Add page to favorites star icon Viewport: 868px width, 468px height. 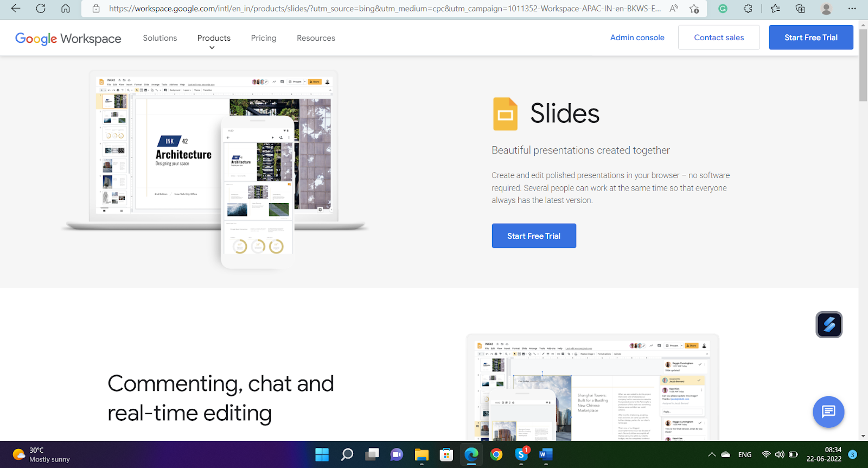point(694,9)
